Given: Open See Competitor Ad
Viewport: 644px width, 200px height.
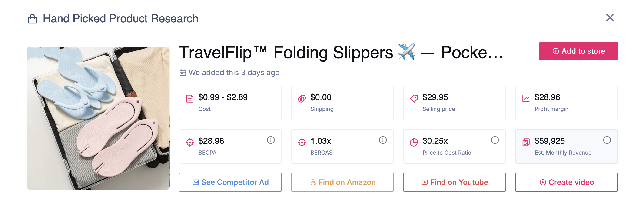Looking at the screenshot, I should coord(230,182).
